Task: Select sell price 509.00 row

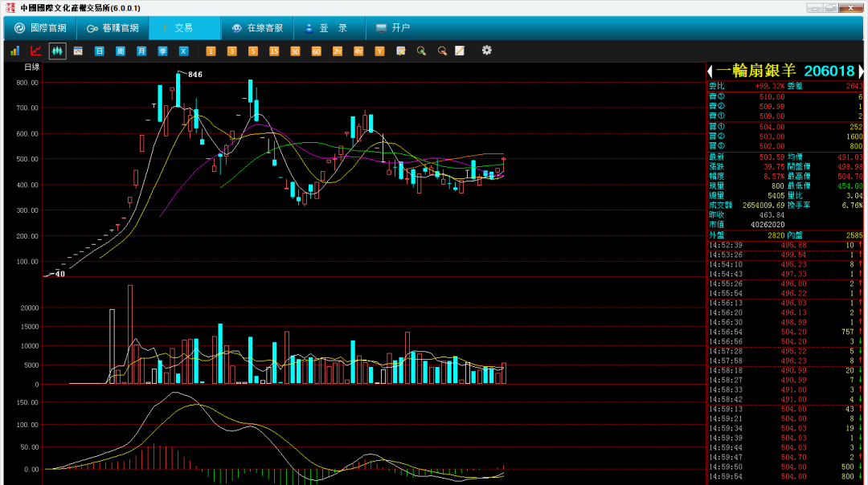Action: pyautogui.click(x=785, y=116)
